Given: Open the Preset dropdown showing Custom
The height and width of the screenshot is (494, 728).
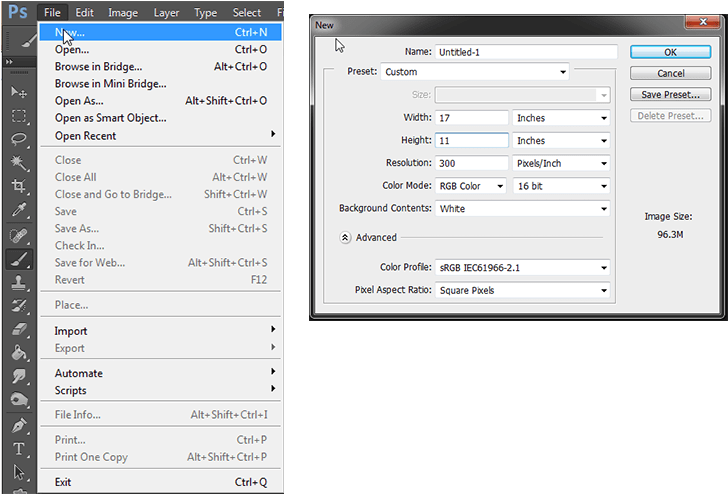Looking at the screenshot, I should coord(475,72).
